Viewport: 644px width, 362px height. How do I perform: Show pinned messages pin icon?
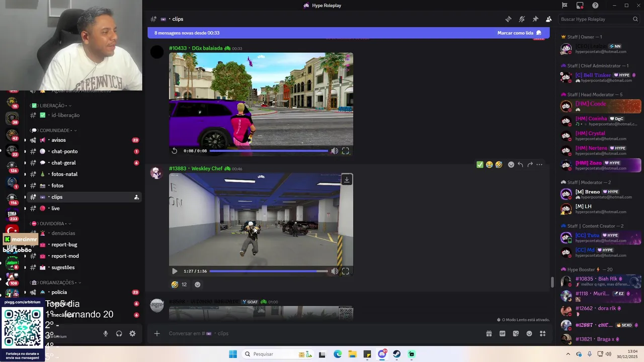click(535, 19)
